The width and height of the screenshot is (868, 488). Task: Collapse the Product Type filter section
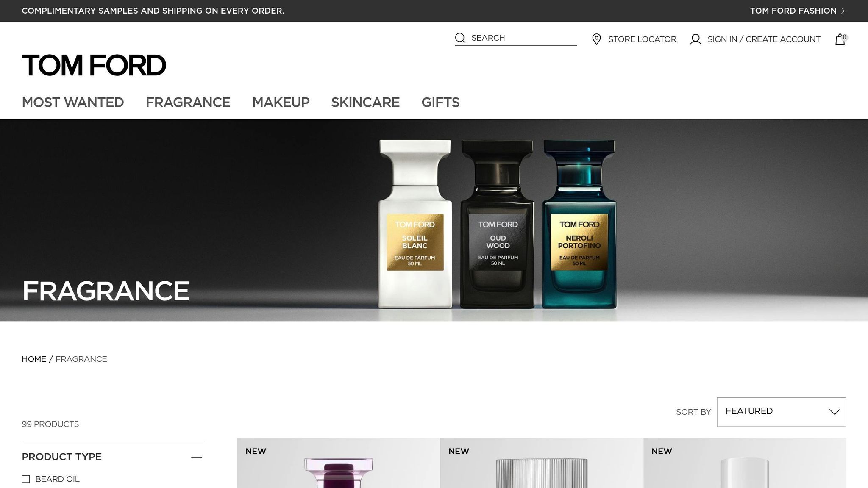click(196, 457)
